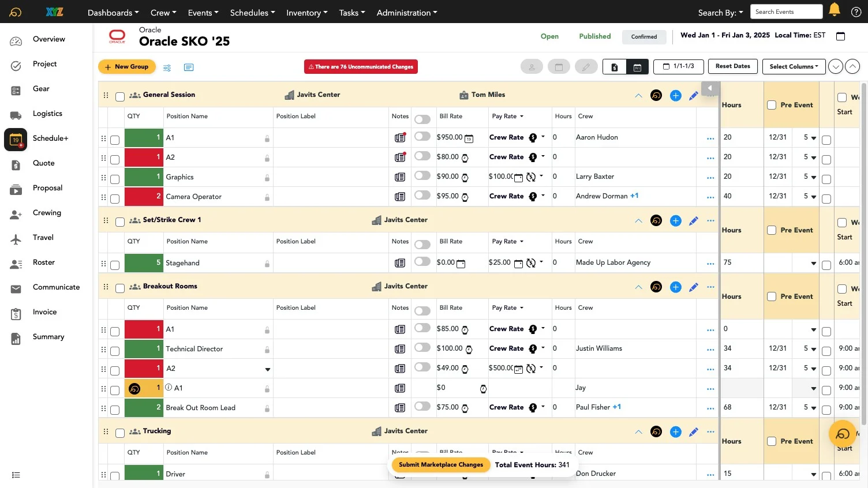Go to Crewing in the sidebar

pyautogui.click(x=47, y=213)
